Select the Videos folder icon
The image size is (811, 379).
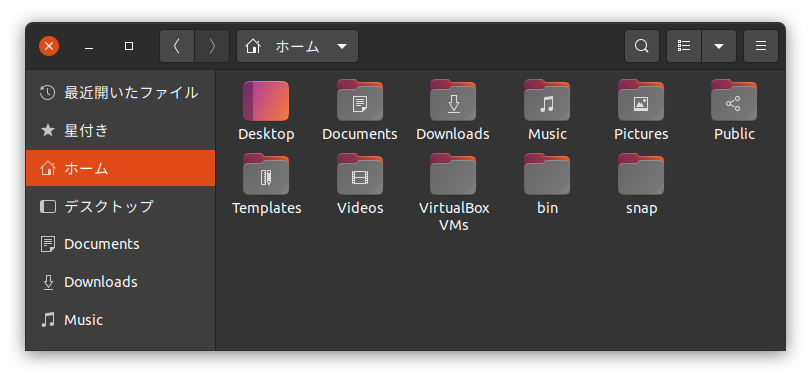[x=360, y=175]
